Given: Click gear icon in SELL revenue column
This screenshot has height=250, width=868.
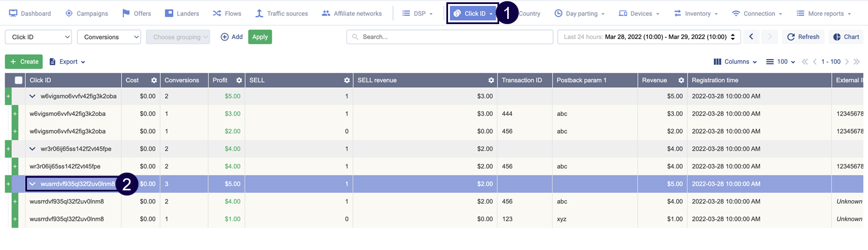Looking at the screenshot, I should coord(491,80).
